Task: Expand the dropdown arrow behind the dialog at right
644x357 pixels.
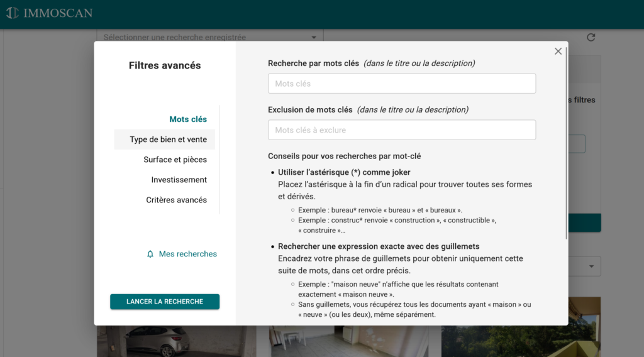Action: (591, 266)
